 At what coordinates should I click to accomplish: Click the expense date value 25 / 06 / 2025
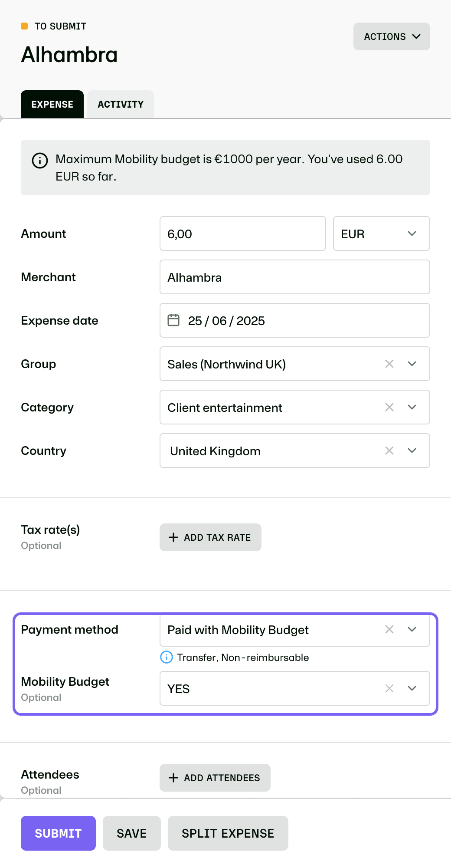(226, 321)
